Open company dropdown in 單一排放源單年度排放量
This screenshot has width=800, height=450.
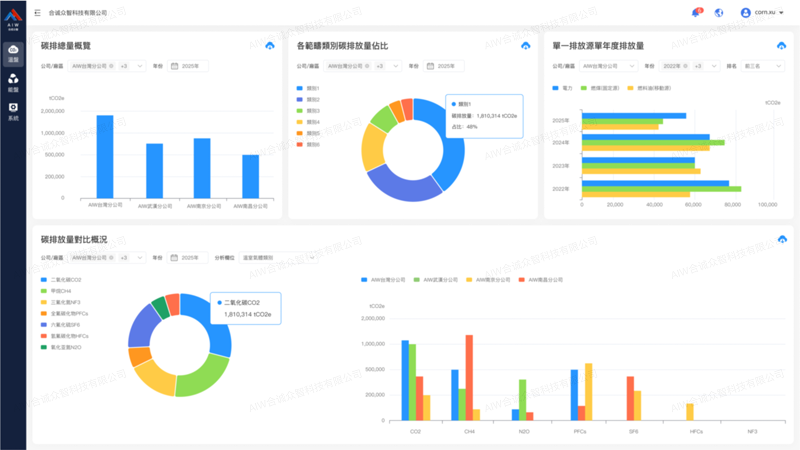608,66
